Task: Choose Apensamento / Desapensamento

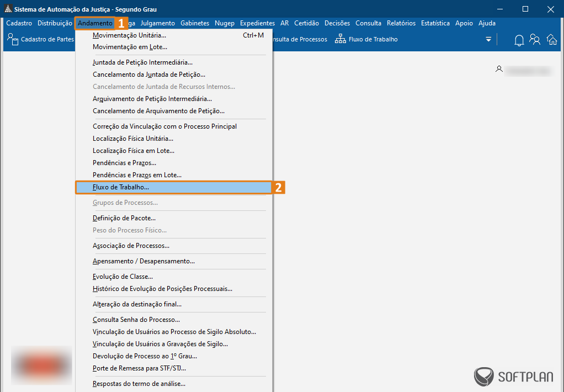Action: (x=174, y=261)
